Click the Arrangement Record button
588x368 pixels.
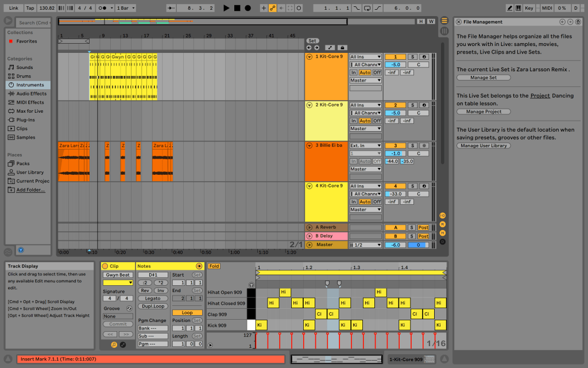click(247, 8)
